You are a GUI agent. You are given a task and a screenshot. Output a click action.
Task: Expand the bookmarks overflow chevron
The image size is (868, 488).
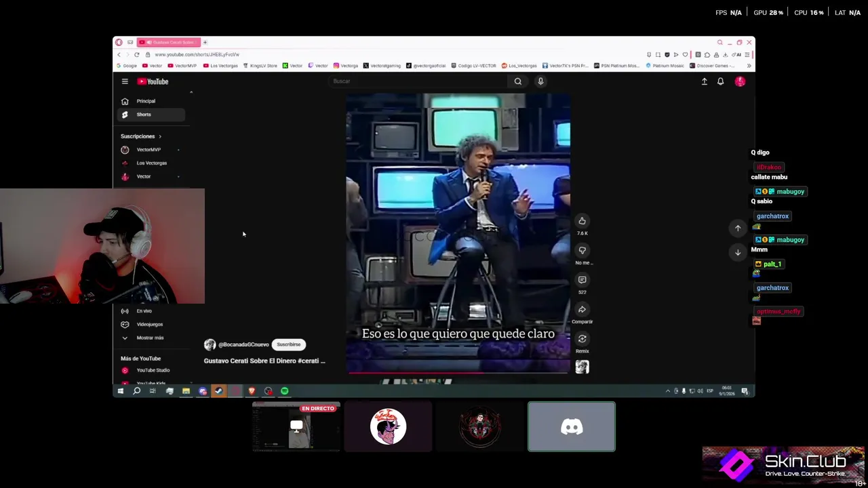(749, 66)
